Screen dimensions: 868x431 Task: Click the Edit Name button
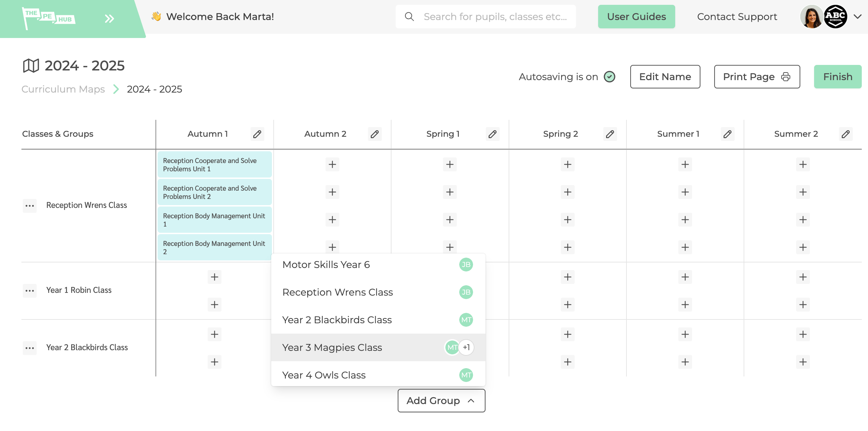pos(665,77)
